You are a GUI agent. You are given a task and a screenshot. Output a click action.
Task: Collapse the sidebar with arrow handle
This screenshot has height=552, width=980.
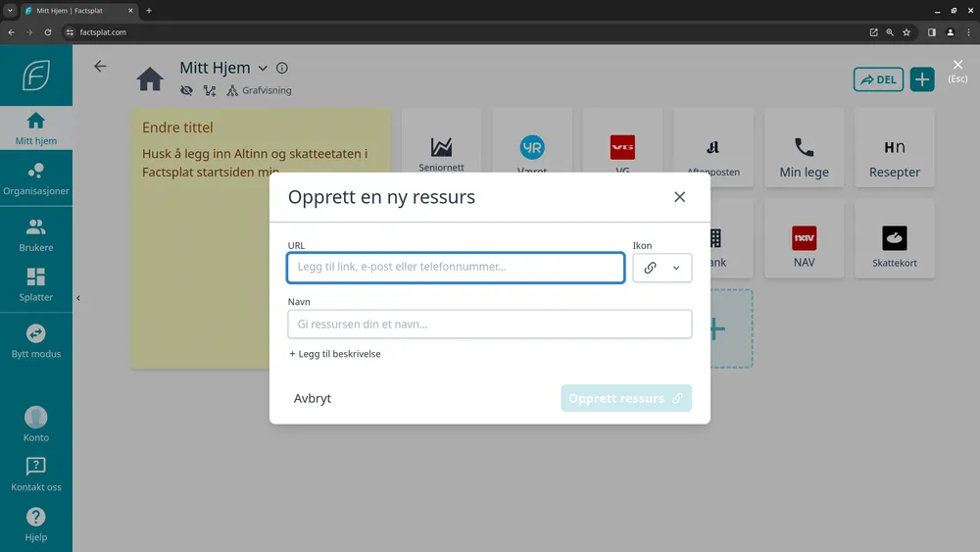[x=77, y=298]
